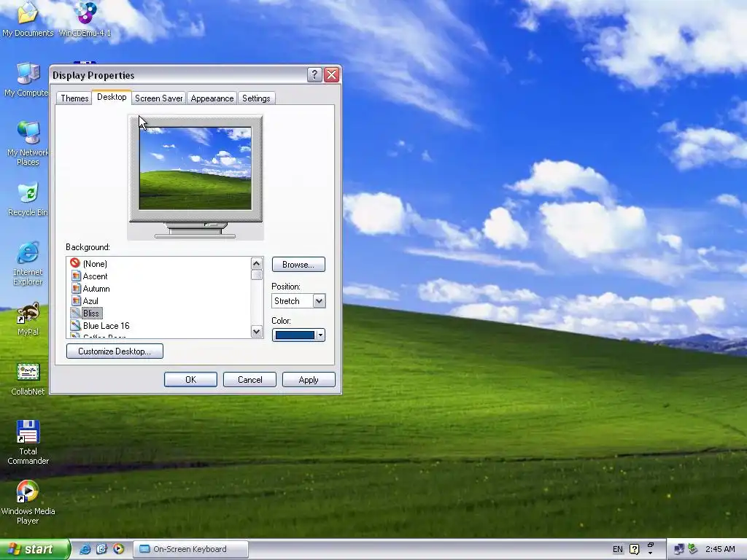Click the language bar help icon
Screen dimensions: 747x560
[634, 549]
